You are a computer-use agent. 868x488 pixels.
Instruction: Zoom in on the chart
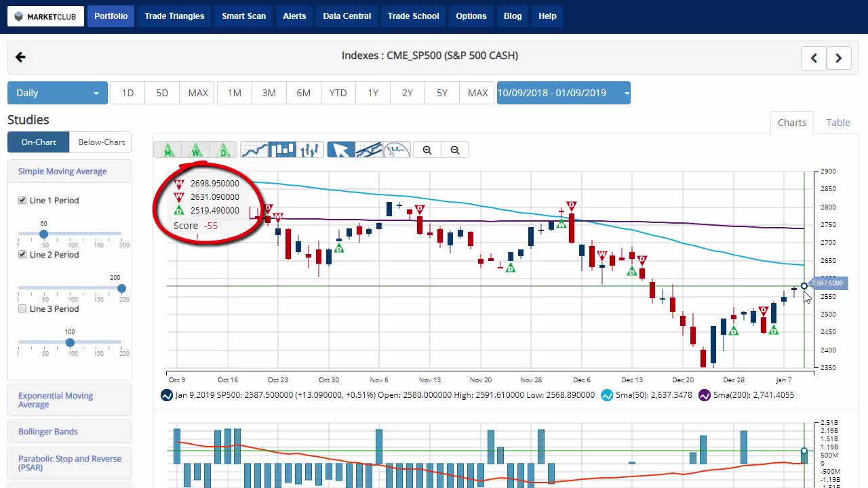click(x=427, y=150)
